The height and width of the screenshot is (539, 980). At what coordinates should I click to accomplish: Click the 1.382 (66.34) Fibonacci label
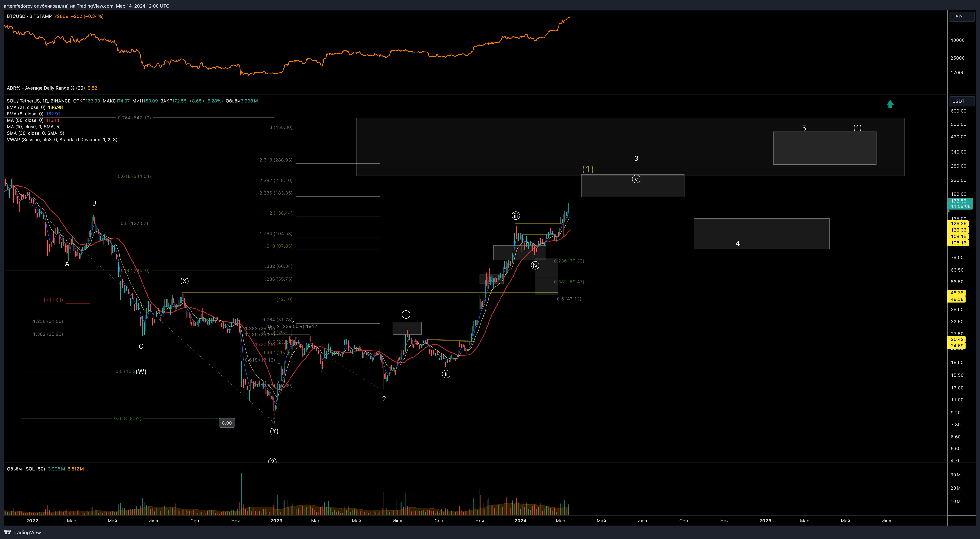pos(277,266)
